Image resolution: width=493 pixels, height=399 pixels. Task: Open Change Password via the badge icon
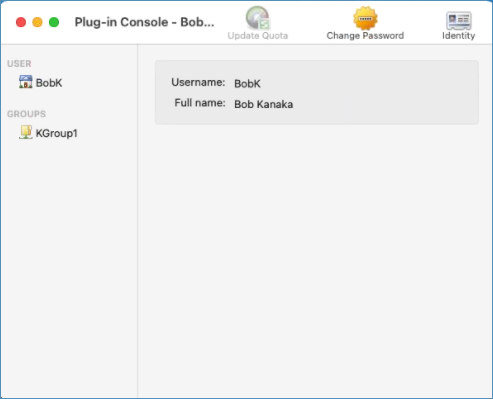365,18
